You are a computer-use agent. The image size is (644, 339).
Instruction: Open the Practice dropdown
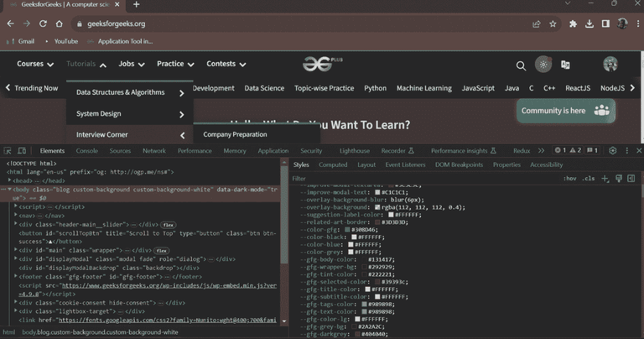(x=175, y=64)
